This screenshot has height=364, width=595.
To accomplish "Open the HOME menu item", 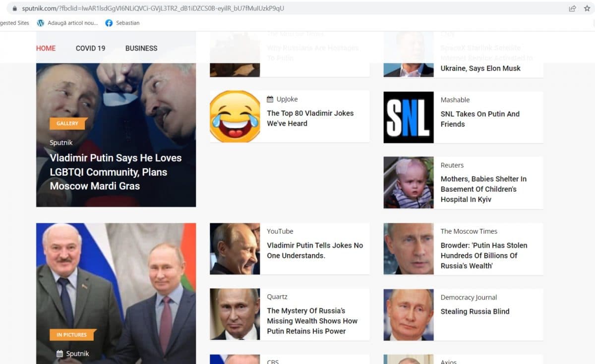I will click(x=46, y=48).
